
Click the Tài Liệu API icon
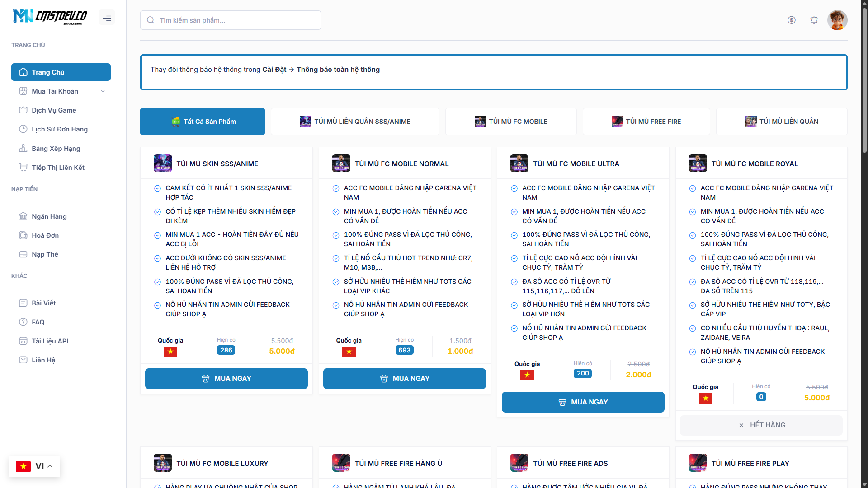[x=23, y=341]
